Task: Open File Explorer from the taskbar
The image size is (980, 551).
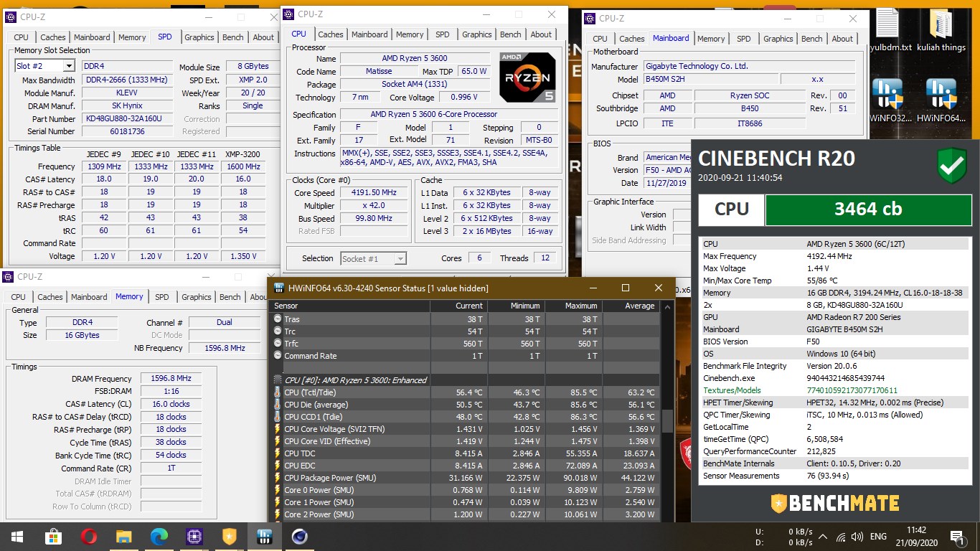Action: point(124,536)
